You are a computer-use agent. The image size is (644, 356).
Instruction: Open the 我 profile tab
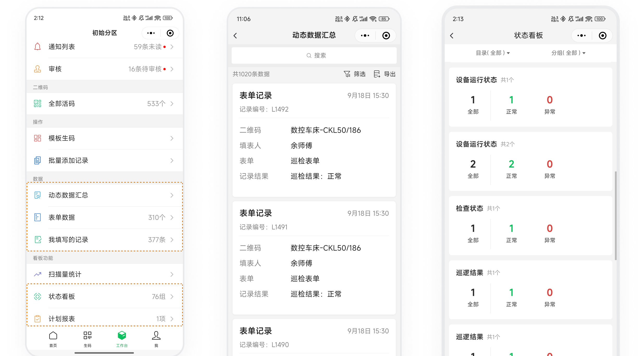pyautogui.click(x=156, y=339)
